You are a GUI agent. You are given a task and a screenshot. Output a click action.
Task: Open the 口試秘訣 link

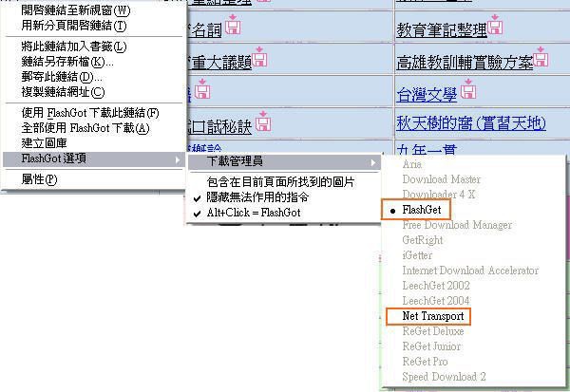pyautogui.click(x=219, y=126)
